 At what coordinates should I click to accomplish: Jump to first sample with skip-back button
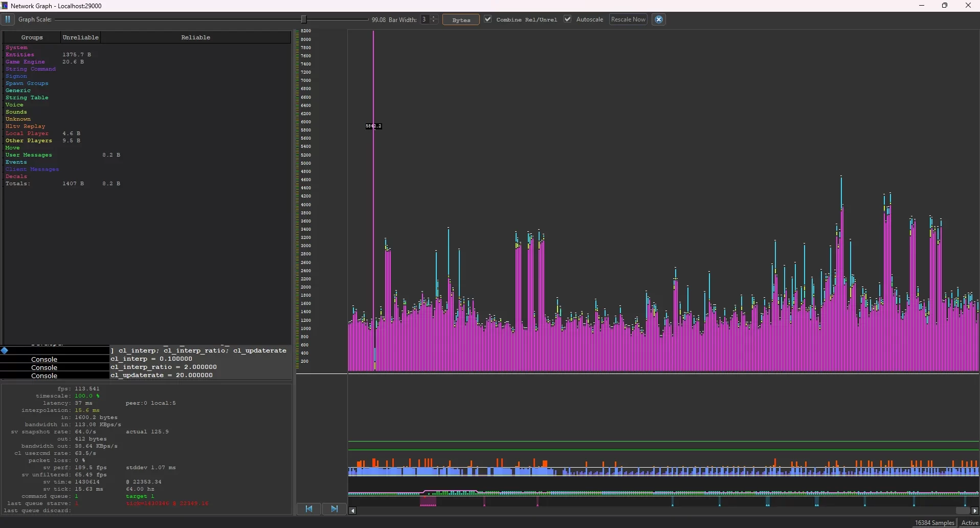(309, 509)
